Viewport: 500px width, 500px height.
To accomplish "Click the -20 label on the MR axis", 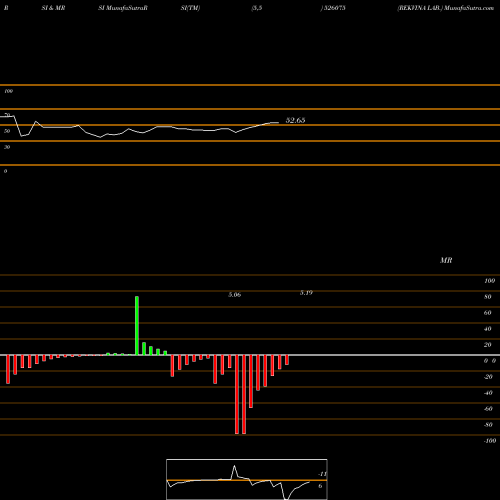I will tap(488, 377).
